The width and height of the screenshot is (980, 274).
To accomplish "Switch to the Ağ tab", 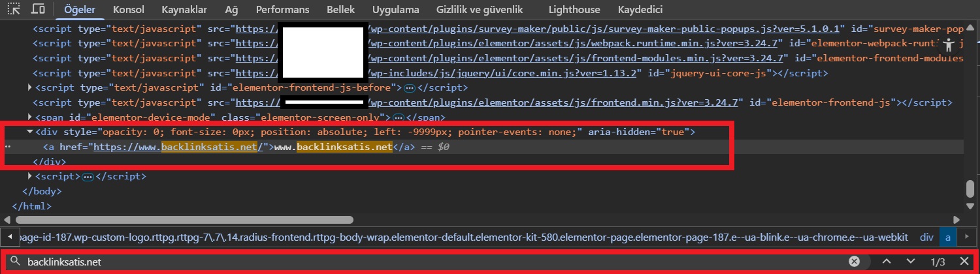I will click(x=232, y=10).
